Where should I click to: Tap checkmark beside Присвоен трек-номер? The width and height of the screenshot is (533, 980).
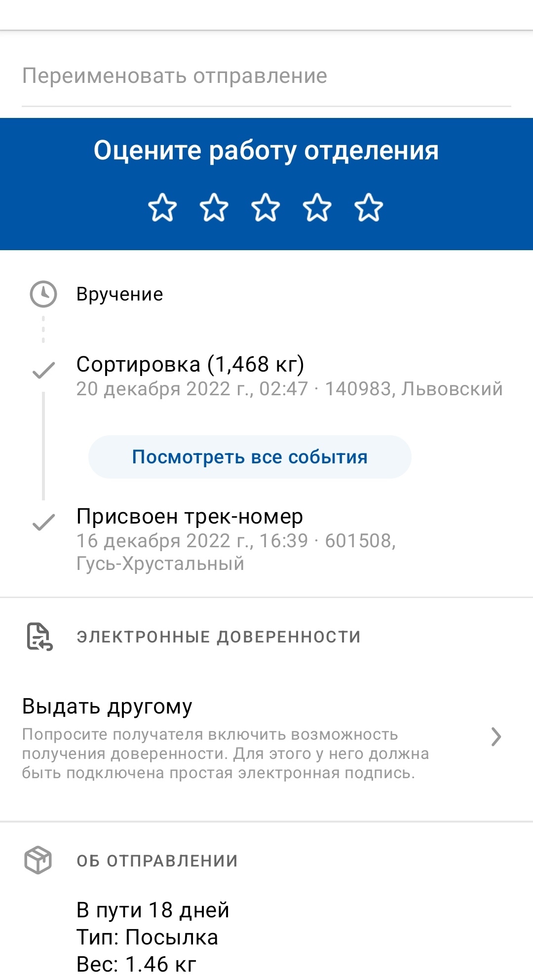43,522
